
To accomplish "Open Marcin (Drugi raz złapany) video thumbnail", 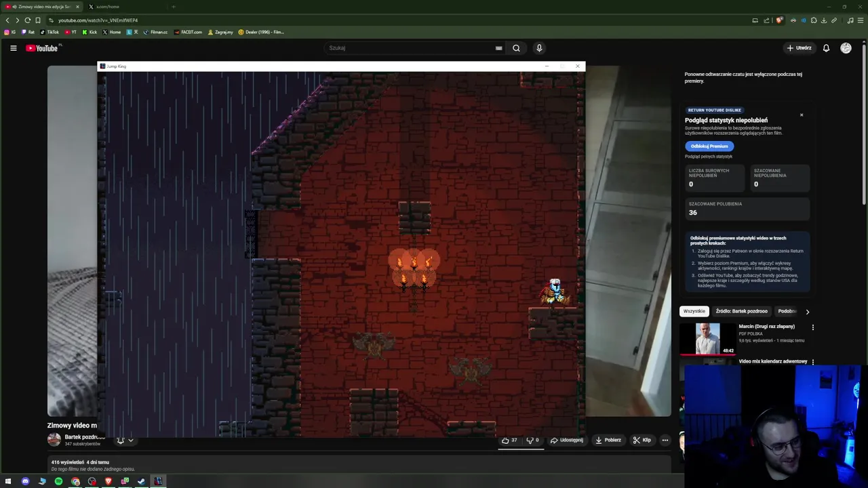I will 707,338.
